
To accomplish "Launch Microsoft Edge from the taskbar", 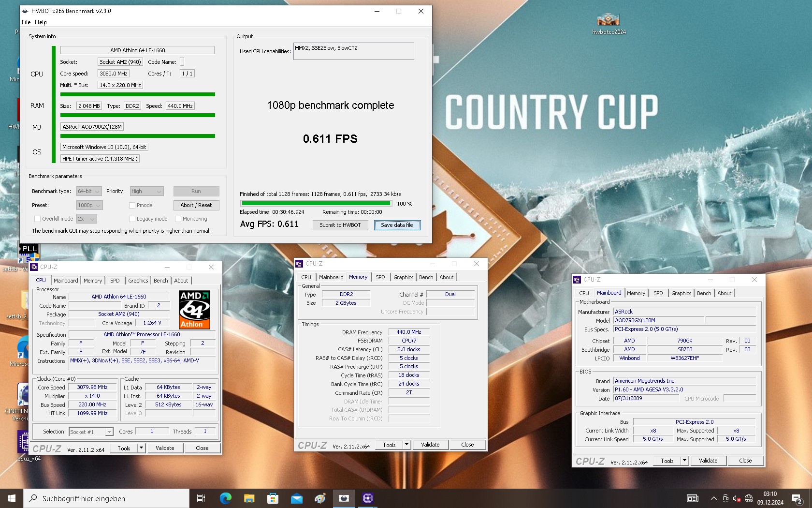I will pyautogui.click(x=225, y=498).
